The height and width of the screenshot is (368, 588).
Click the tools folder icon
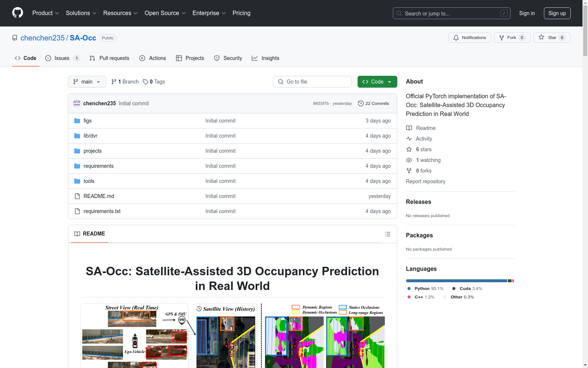tap(77, 181)
